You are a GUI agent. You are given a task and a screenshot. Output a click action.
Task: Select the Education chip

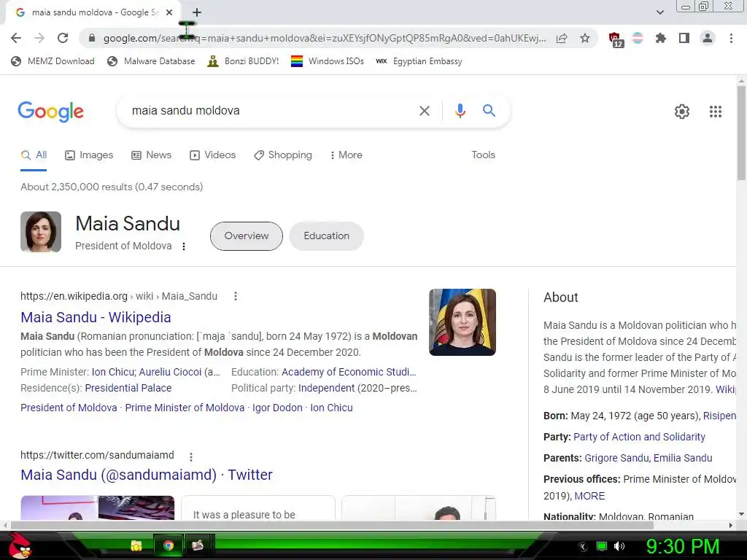pos(326,236)
